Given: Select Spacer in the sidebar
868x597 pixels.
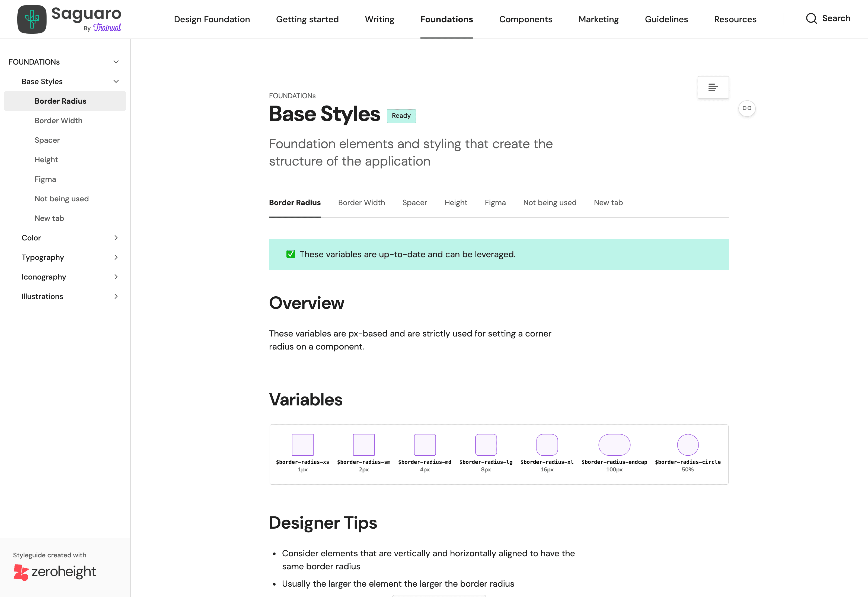Looking at the screenshot, I should pyautogui.click(x=47, y=140).
